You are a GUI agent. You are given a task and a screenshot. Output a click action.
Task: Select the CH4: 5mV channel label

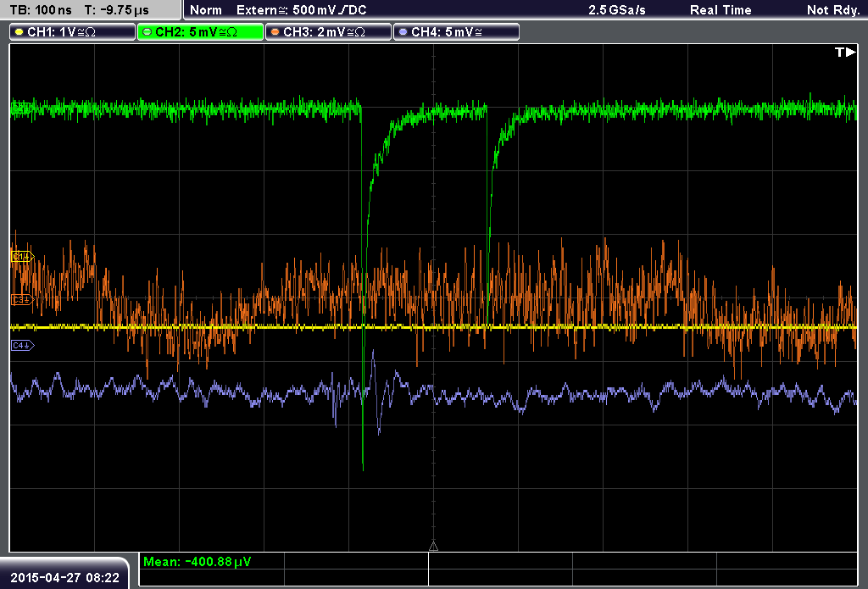[456, 32]
